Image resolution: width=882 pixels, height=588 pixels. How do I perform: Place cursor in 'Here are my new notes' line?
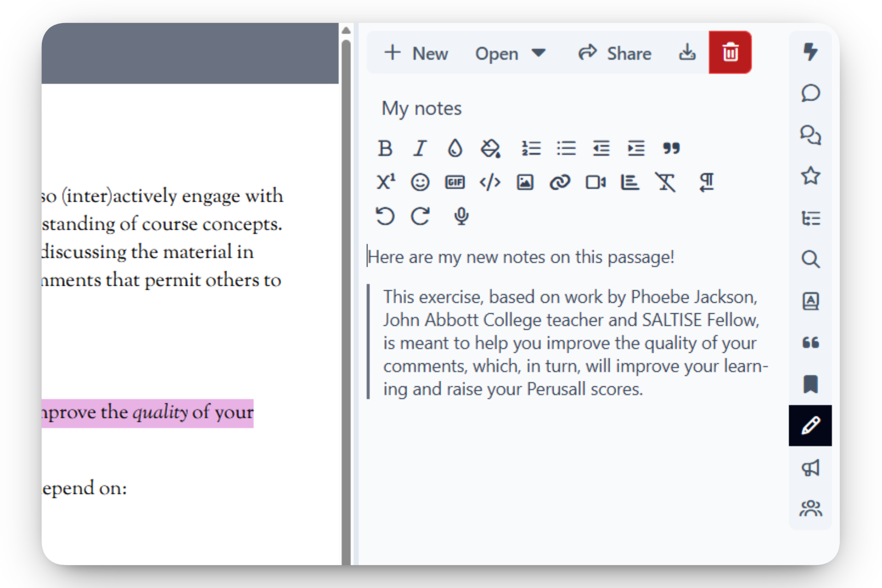point(521,257)
